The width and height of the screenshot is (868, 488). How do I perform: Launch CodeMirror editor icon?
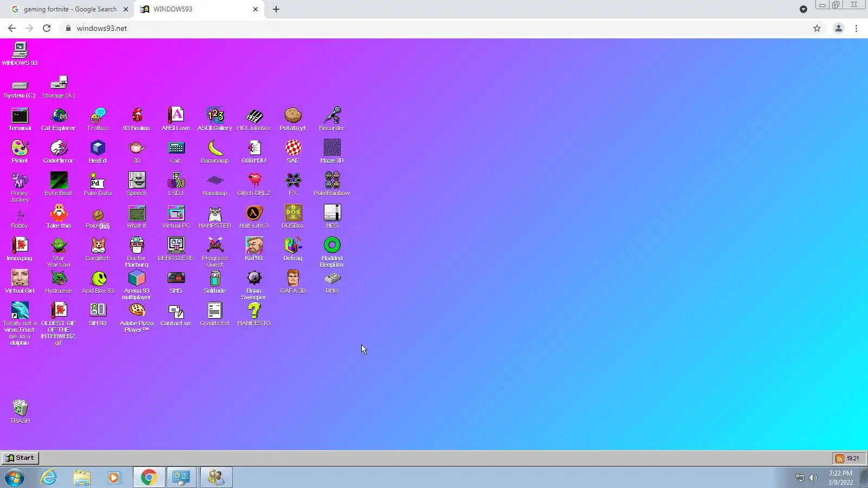pos(59,152)
